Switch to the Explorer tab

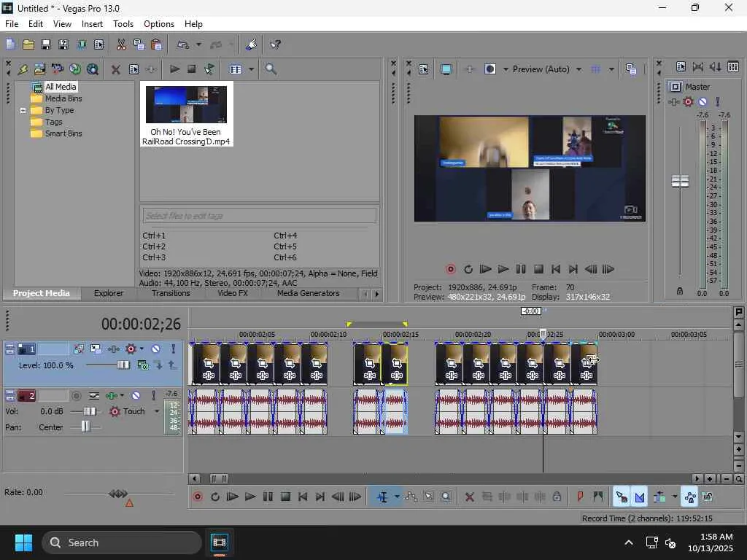[x=109, y=293]
